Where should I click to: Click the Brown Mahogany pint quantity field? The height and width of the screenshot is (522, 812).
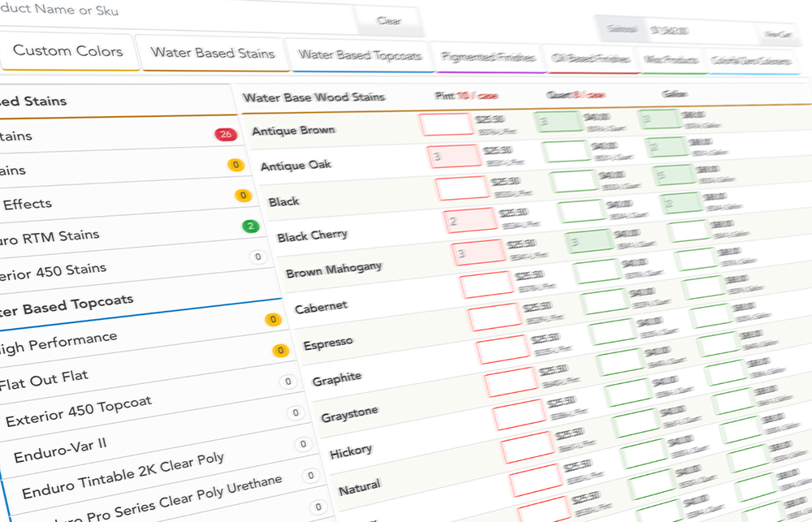(478, 252)
